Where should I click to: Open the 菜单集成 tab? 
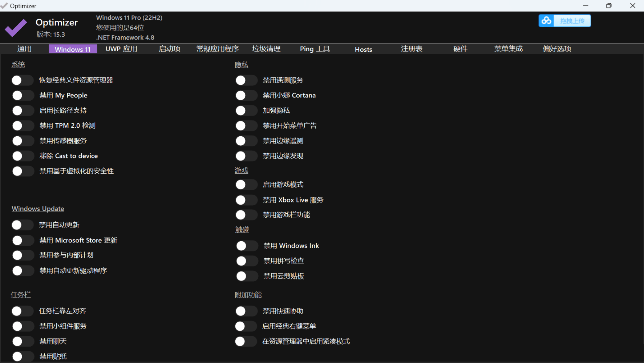pyautogui.click(x=509, y=49)
